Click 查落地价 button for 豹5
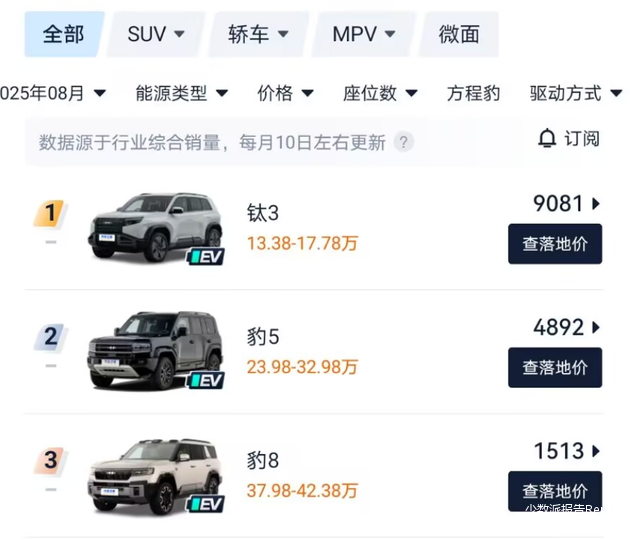 tap(555, 367)
